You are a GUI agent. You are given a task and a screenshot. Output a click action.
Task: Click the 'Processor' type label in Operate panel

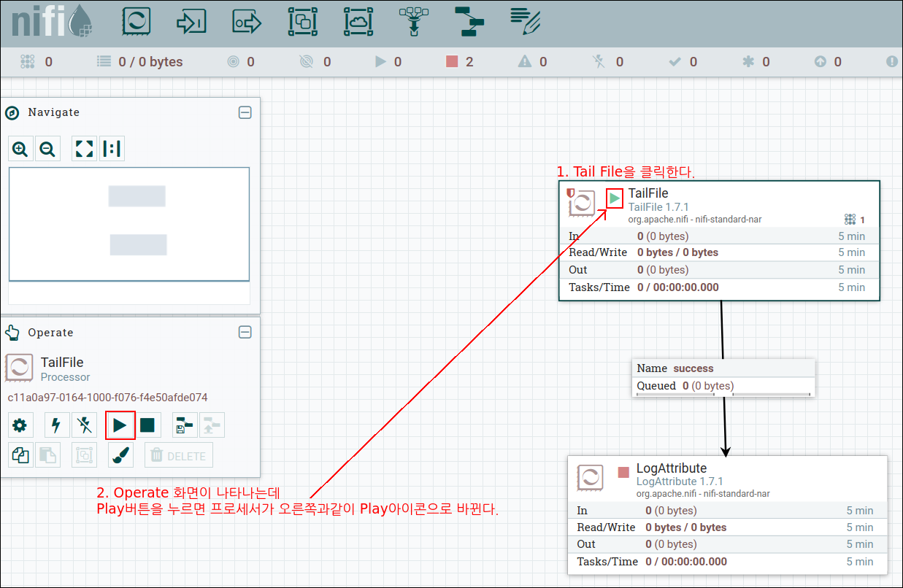[x=66, y=377]
